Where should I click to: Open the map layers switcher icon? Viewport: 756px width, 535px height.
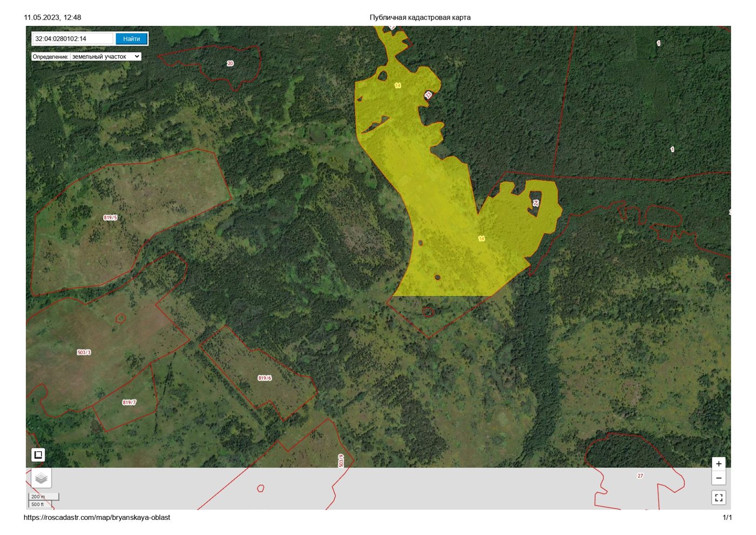coord(41,478)
